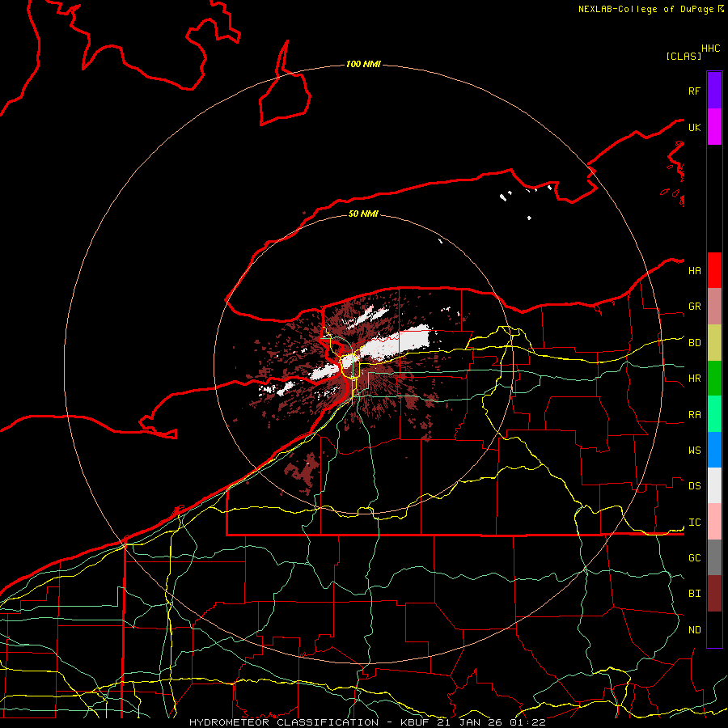Select the BI legend label
Viewport: 728px width, 728px height.
click(x=694, y=594)
